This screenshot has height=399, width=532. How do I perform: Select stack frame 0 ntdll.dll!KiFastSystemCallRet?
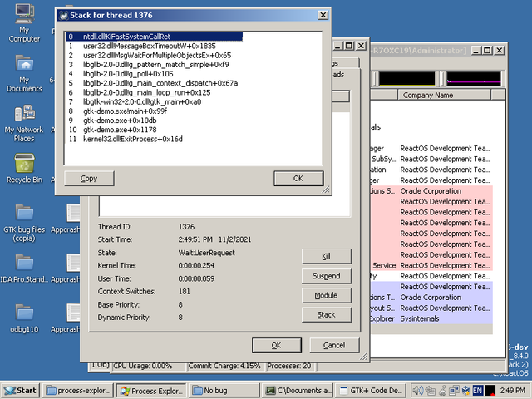(154, 37)
